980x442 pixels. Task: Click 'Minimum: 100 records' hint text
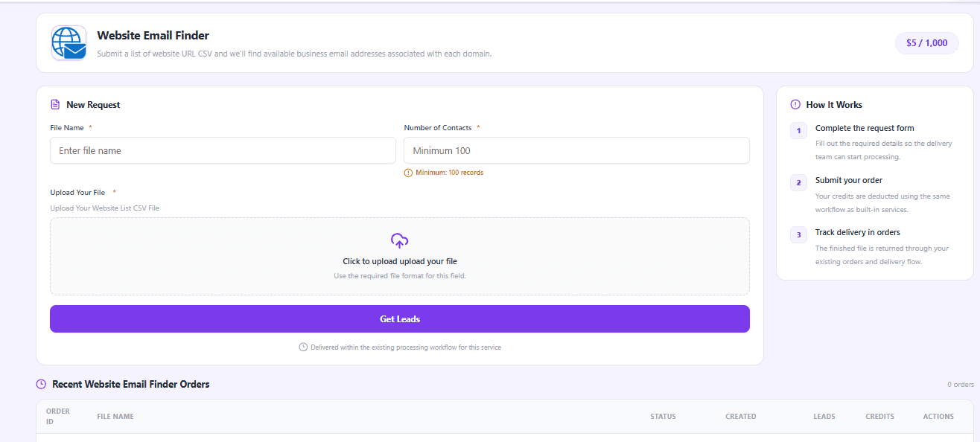coord(449,173)
